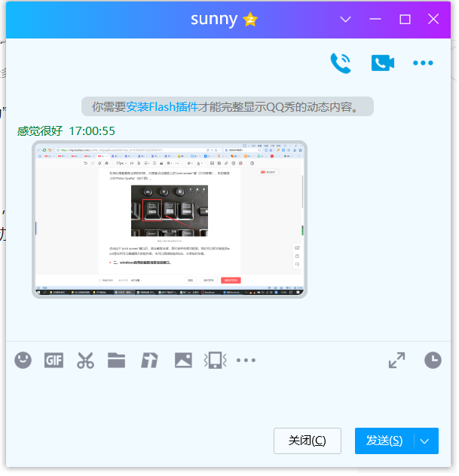The height and width of the screenshot is (476, 459).
Task: Start a voice call with sunny
Action: (341, 63)
